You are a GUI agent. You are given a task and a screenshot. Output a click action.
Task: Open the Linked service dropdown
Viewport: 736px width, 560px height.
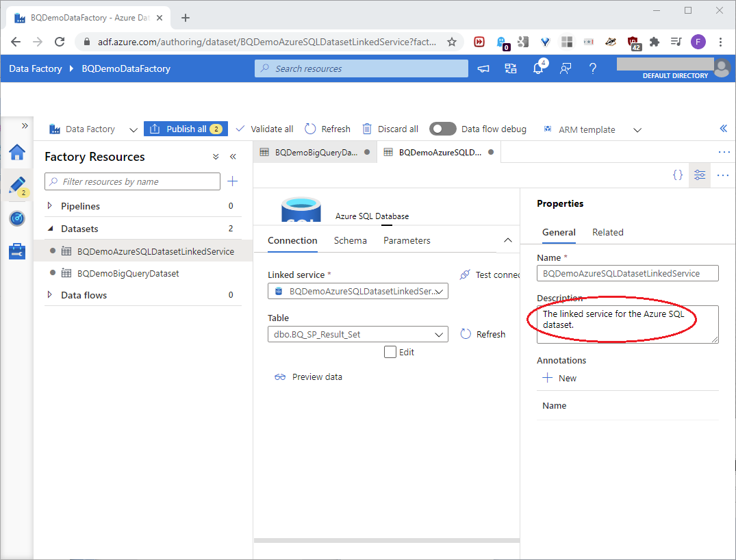pos(357,292)
